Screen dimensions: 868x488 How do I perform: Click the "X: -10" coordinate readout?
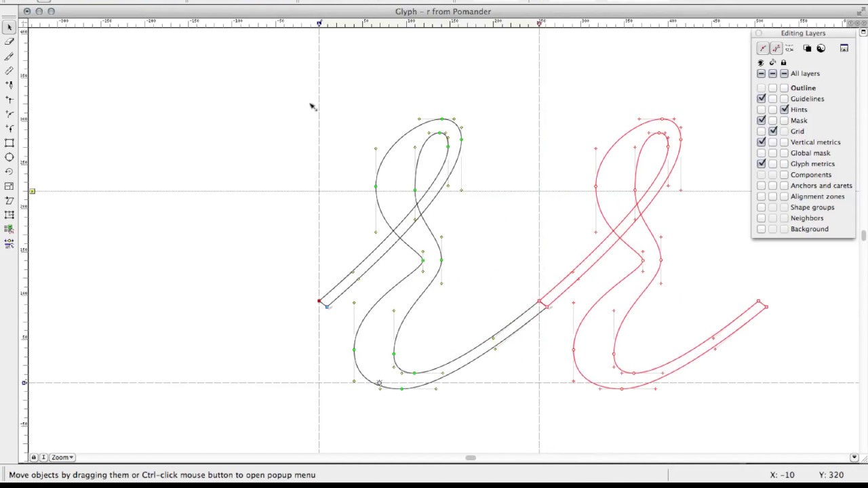782,475
